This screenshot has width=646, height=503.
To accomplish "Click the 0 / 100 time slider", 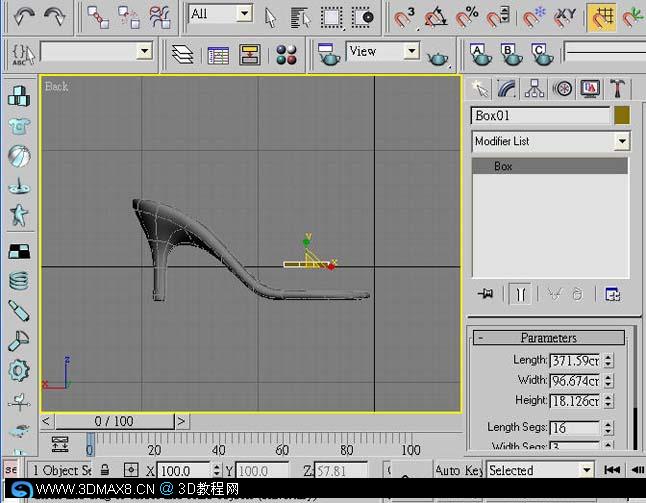I will click(114, 421).
